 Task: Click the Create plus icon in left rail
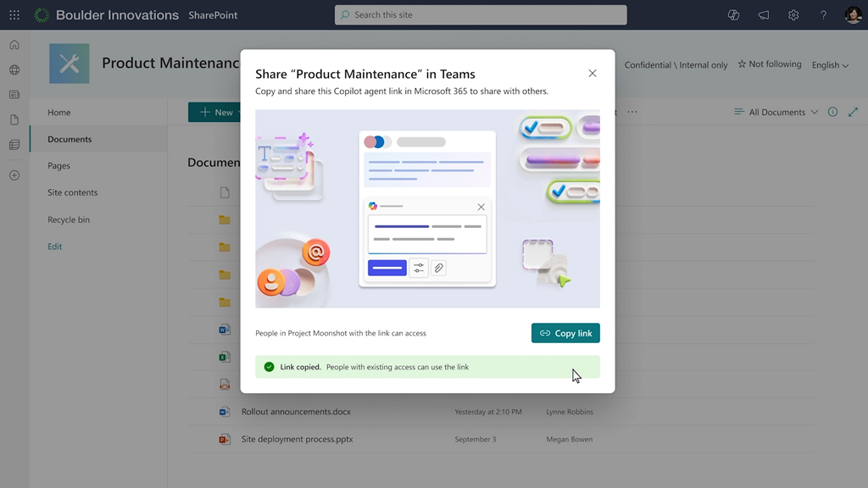14,175
